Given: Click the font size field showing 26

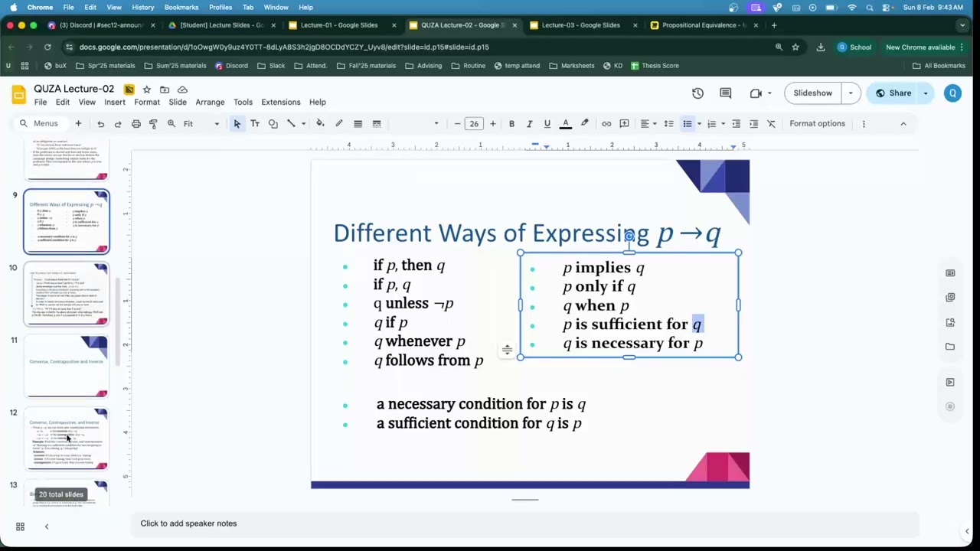Looking at the screenshot, I should coord(474,123).
